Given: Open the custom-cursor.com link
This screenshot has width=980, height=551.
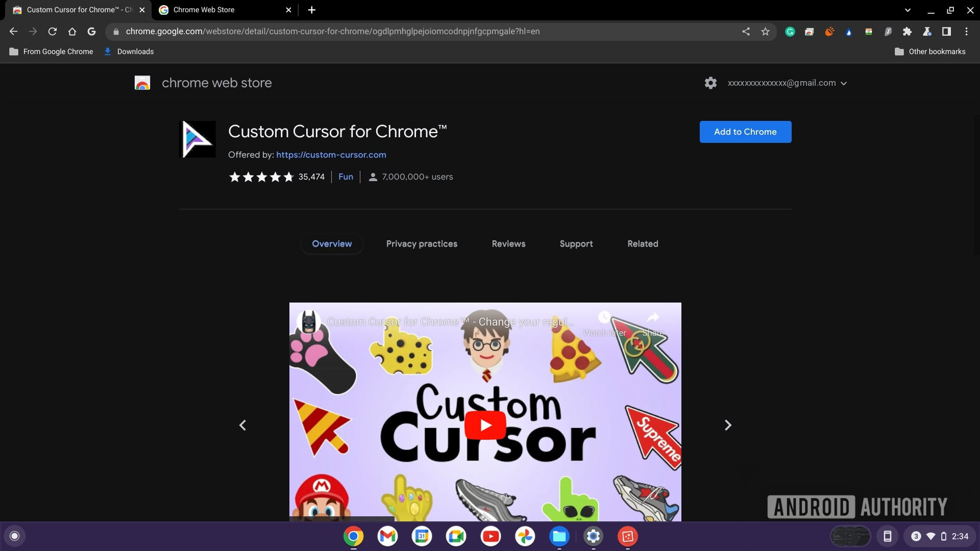Looking at the screenshot, I should coord(330,155).
